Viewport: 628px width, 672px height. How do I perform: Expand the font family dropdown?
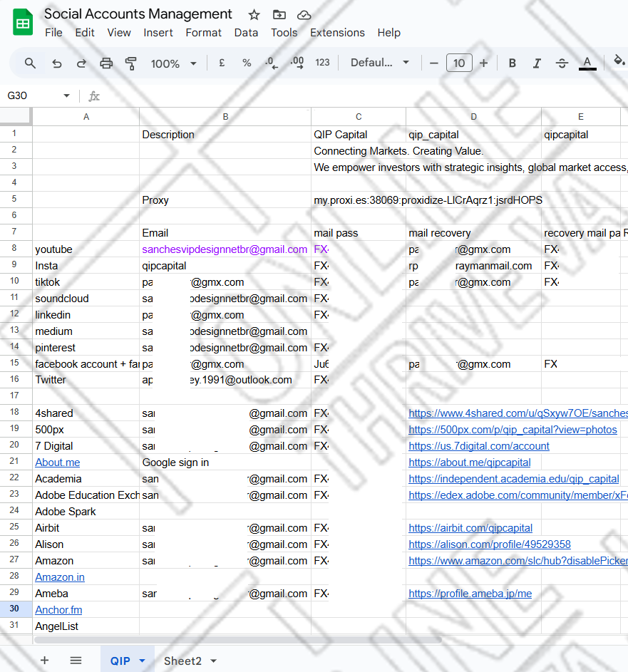pos(380,63)
